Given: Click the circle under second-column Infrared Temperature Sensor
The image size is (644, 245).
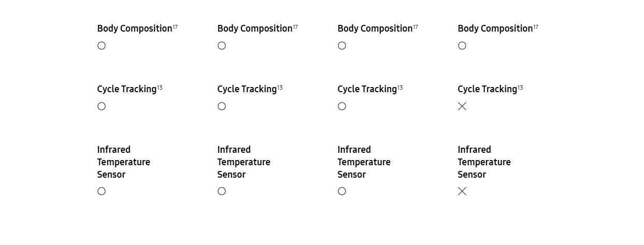Looking at the screenshot, I should click(222, 191).
